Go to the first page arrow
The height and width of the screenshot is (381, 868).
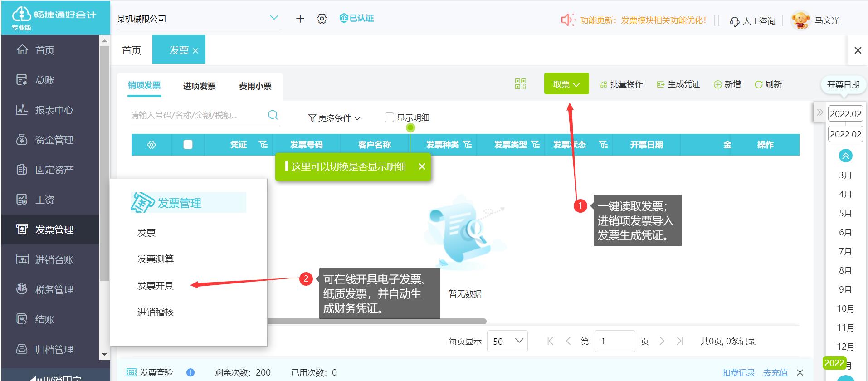click(550, 341)
